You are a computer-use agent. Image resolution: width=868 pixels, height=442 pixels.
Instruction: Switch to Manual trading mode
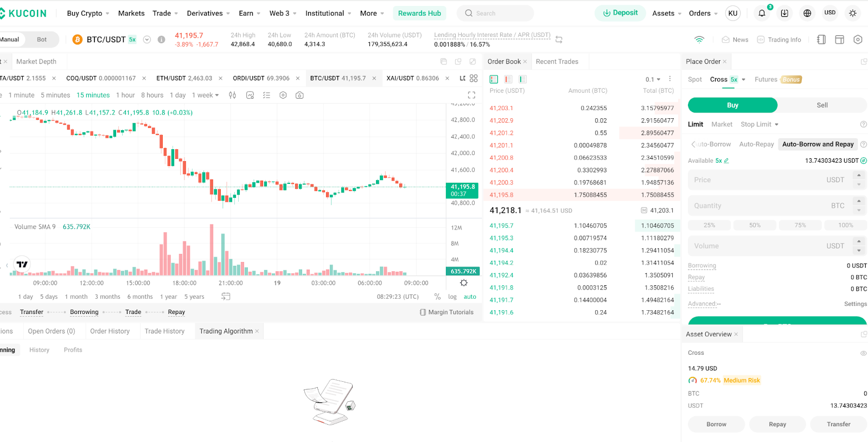tap(9, 40)
